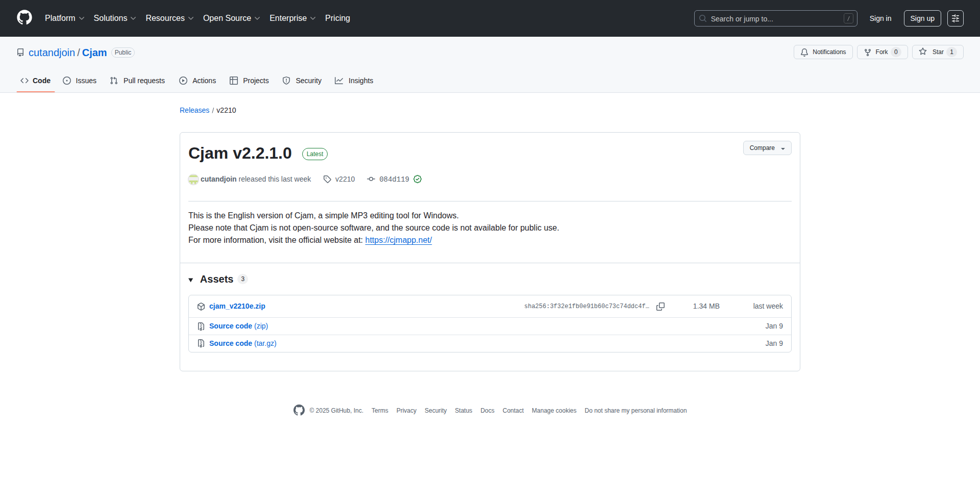
Task: Open the Compare dropdown
Action: click(767, 148)
